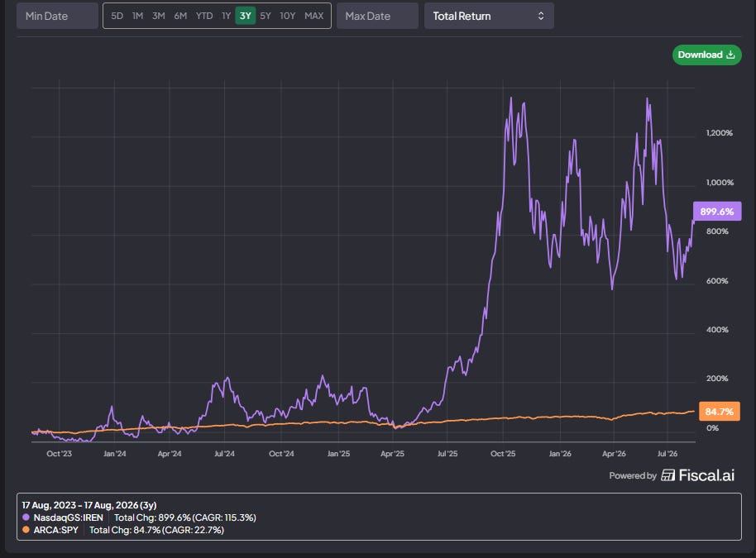
Task: Open the Total Return dropdown
Action: pos(489,16)
